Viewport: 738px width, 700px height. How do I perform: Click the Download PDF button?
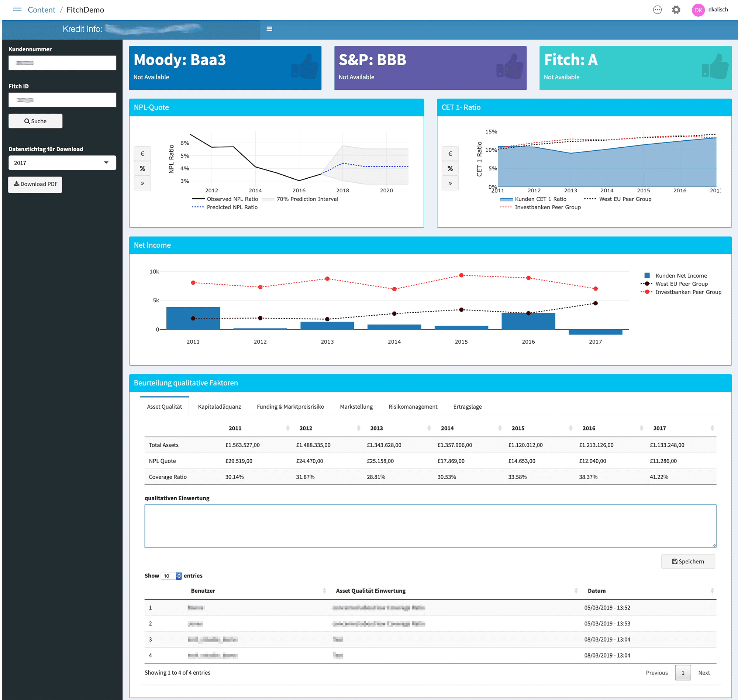point(35,184)
